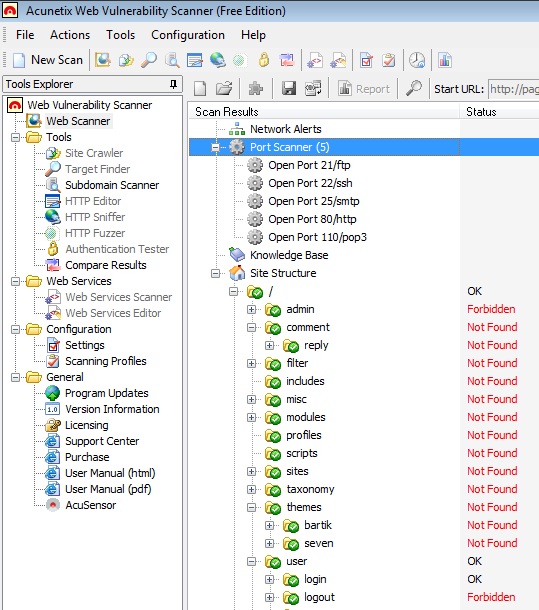Click the Report button
This screenshot has height=610, width=539.
(364, 89)
